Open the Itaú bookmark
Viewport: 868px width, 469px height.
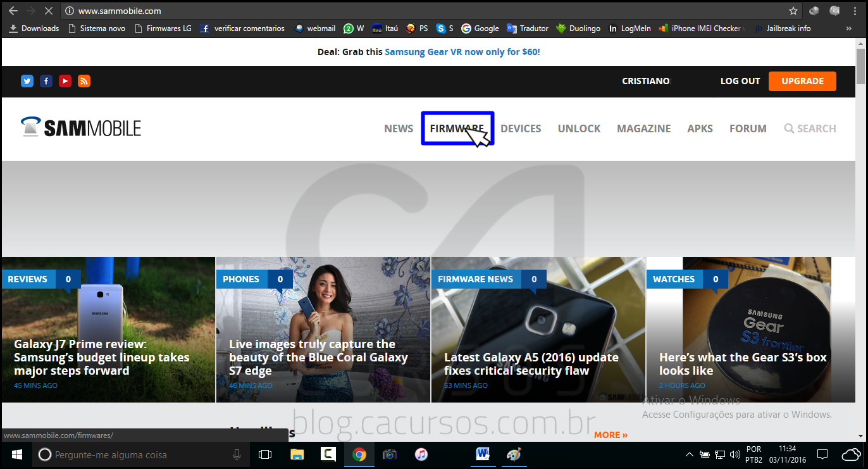click(x=385, y=28)
